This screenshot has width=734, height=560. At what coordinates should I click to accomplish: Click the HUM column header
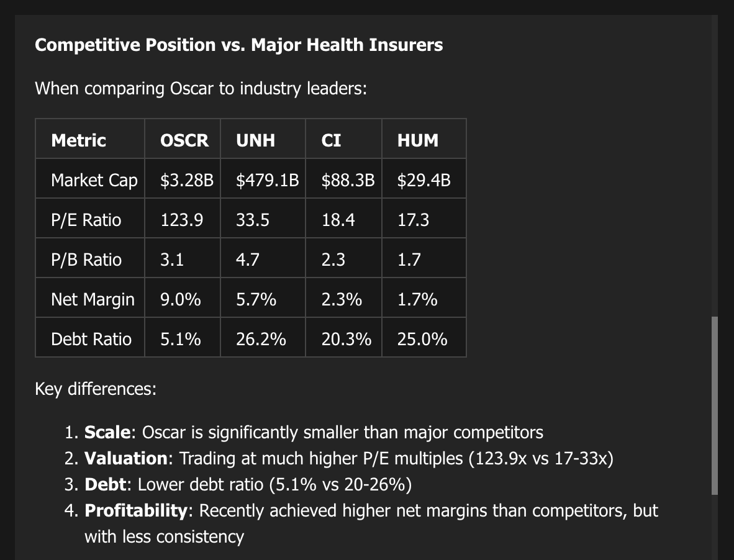point(417,140)
